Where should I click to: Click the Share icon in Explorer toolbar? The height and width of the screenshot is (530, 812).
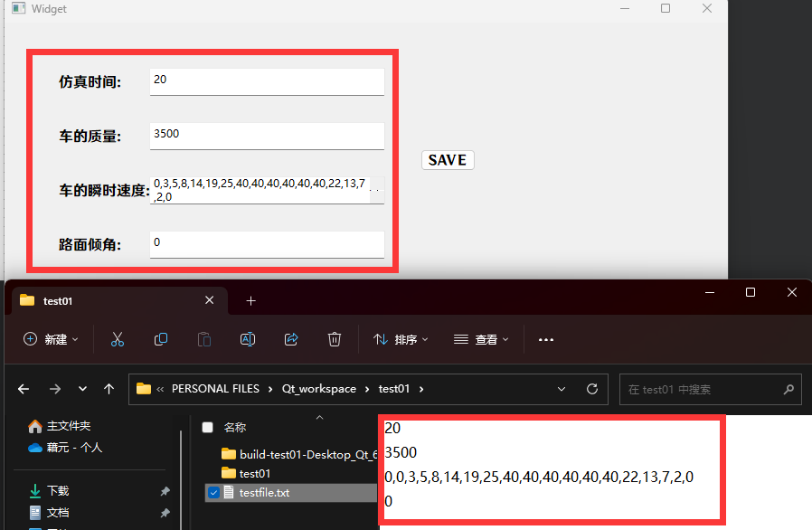click(x=291, y=339)
